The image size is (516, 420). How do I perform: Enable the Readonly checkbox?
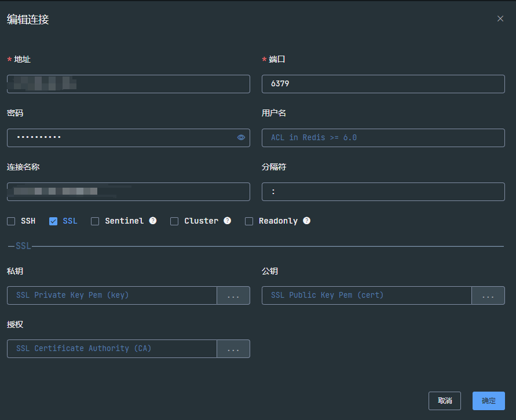[249, 221]
